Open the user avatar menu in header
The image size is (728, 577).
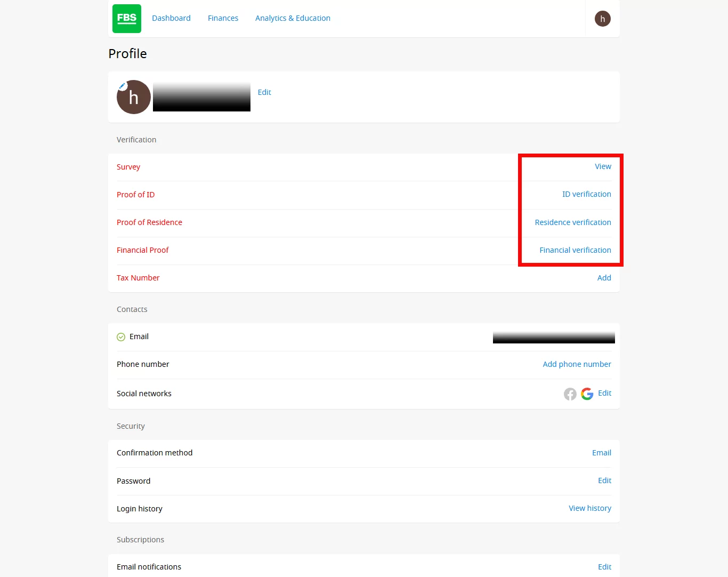[x=603, y=19]
